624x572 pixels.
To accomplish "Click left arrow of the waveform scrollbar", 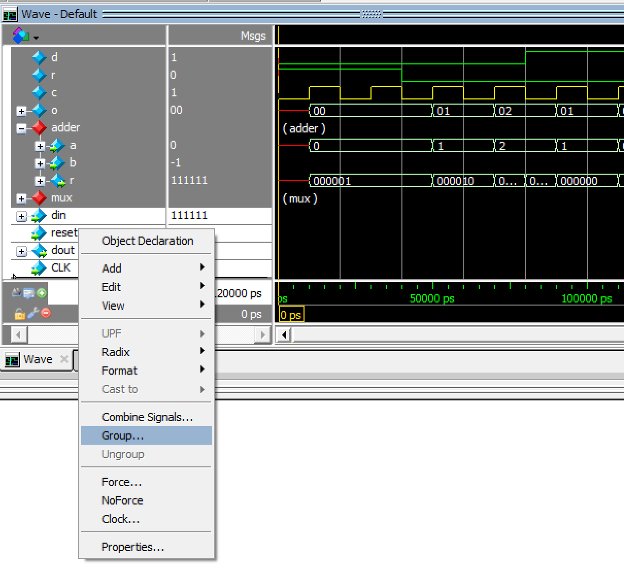I will pos(283,334).
